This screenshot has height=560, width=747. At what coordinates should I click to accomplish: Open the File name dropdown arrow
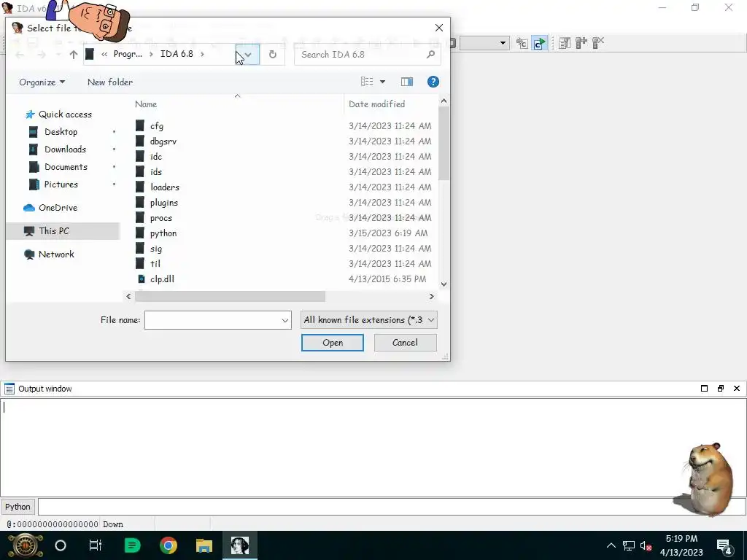coord(285,320)
